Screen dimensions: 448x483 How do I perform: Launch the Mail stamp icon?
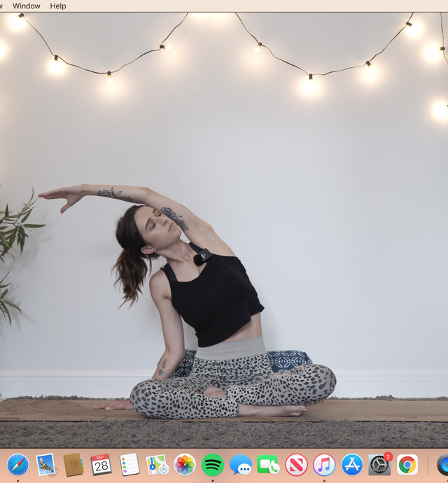pos(46,465)
